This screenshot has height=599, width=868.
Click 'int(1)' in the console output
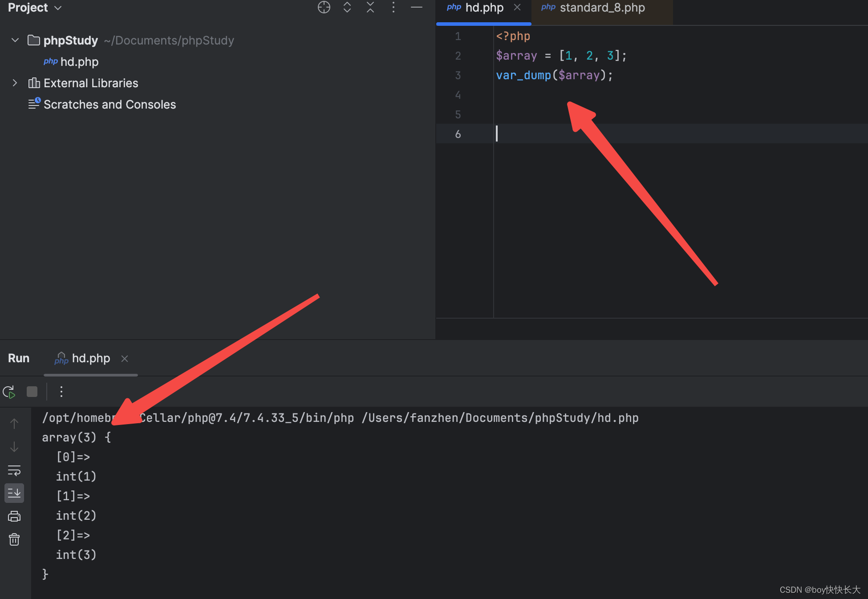(76, 477)
